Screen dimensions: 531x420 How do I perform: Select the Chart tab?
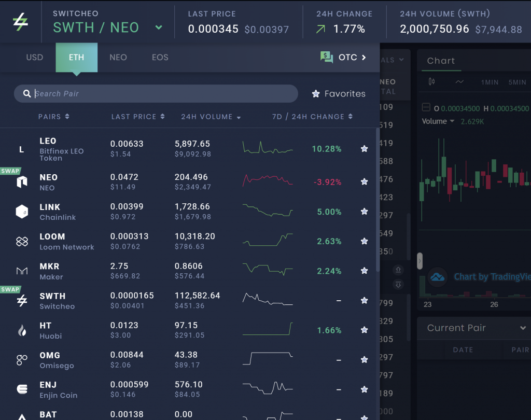pyautogui.click(x=441, y=61)
